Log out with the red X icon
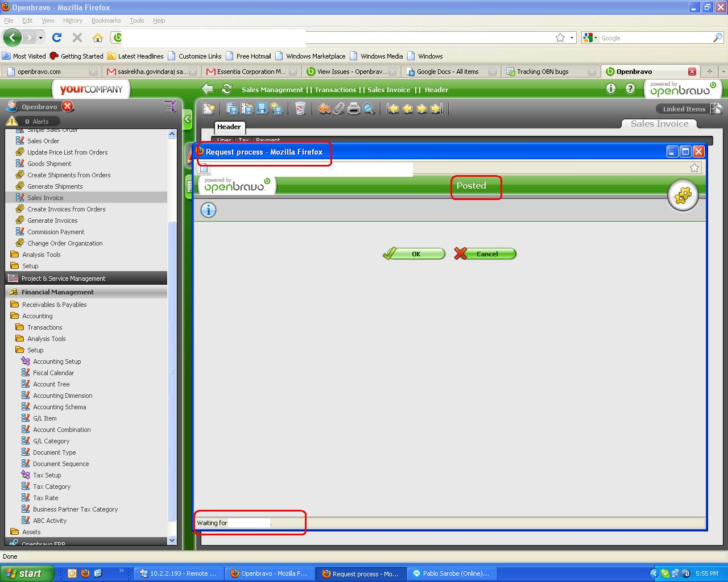The height and width of the screenshot is (582, 728). point(68,106)
